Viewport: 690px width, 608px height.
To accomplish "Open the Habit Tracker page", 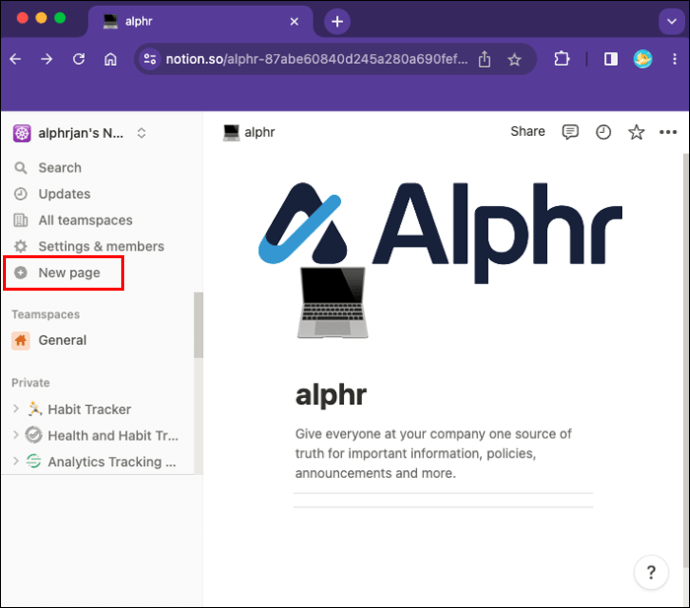I will click(x=89, y=409).
